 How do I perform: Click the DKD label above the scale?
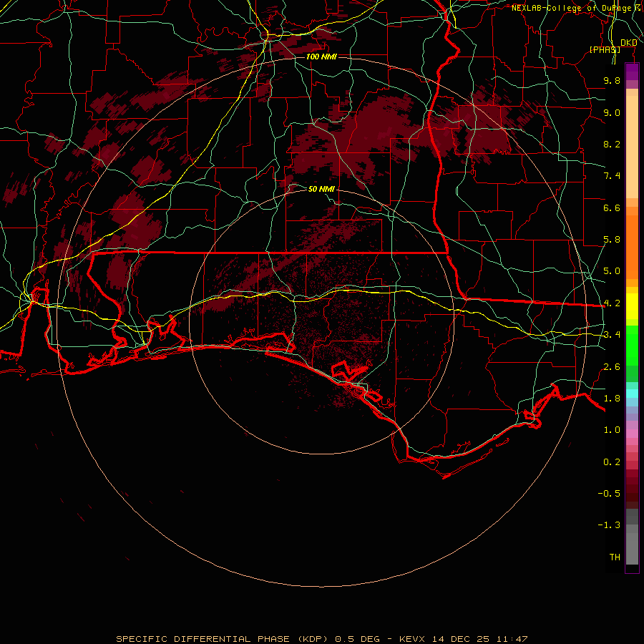pyautogui.click(x=628, y=43)
